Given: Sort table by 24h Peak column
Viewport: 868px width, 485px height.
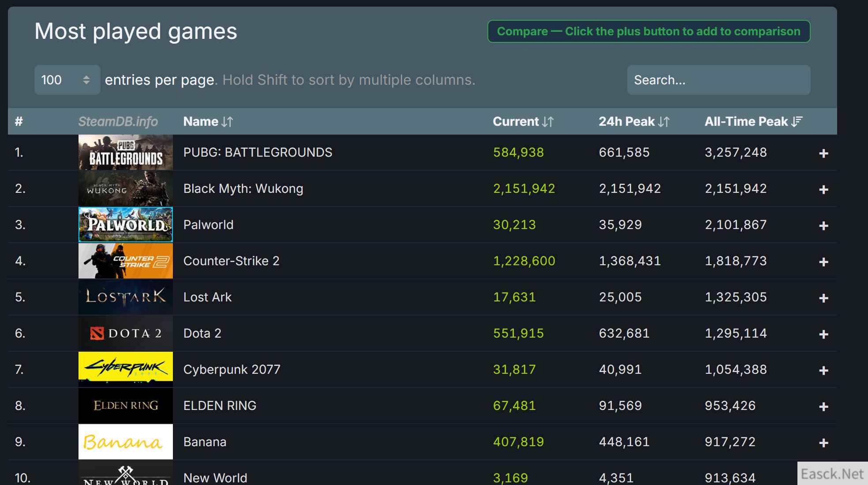Looking at the screenshot, I should pyautogui.click(x=634, y=121).
